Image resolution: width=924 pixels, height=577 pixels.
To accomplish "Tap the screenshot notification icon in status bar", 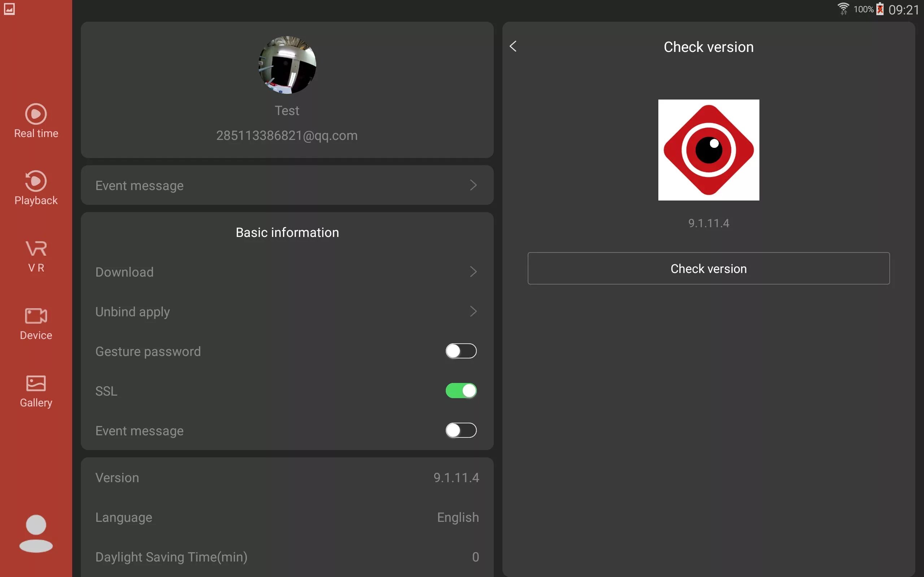I will pyautogui.click(x=9, y=9).
